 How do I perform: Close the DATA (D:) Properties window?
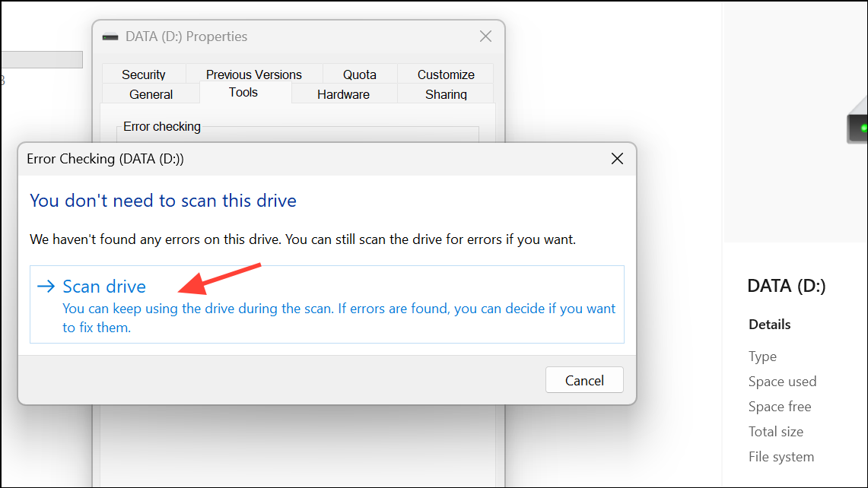[x=485, y=36]
